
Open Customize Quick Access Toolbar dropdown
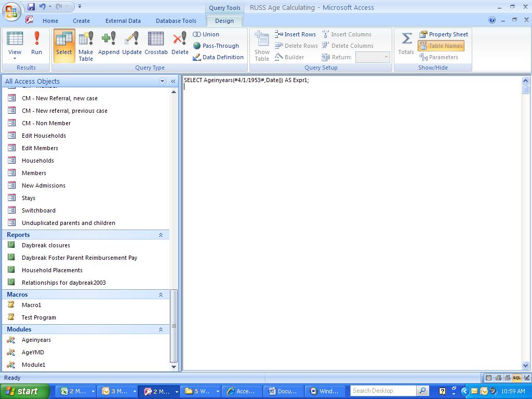(79, 6)
